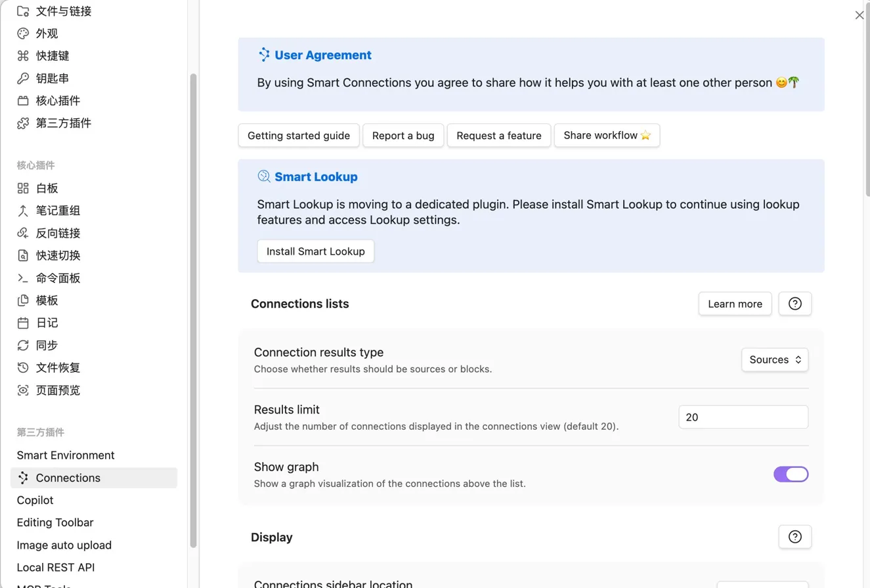The width and height of the screenshot is (870, 588).
Task: Click the 命令面板 text label
Action: [58, 278]
